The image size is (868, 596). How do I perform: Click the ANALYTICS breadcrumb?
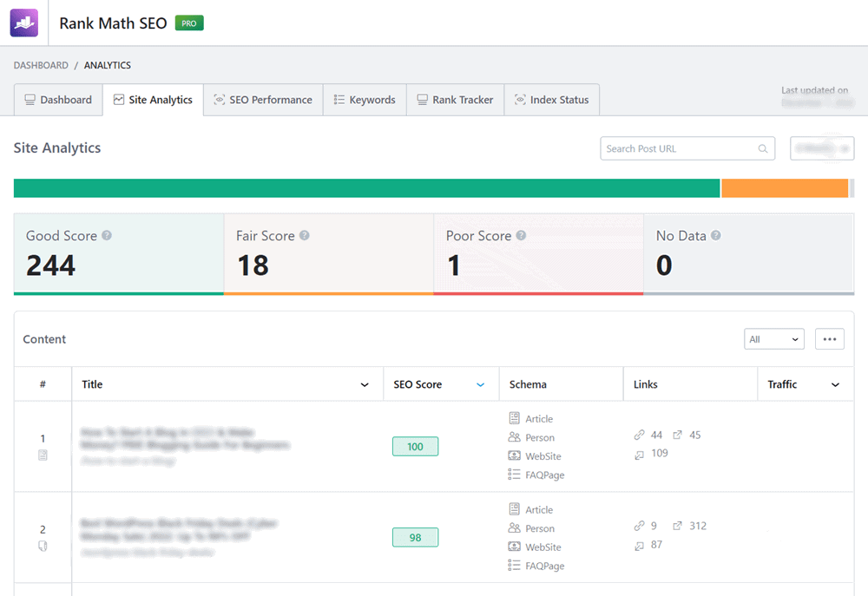click(x=108, y=65)
